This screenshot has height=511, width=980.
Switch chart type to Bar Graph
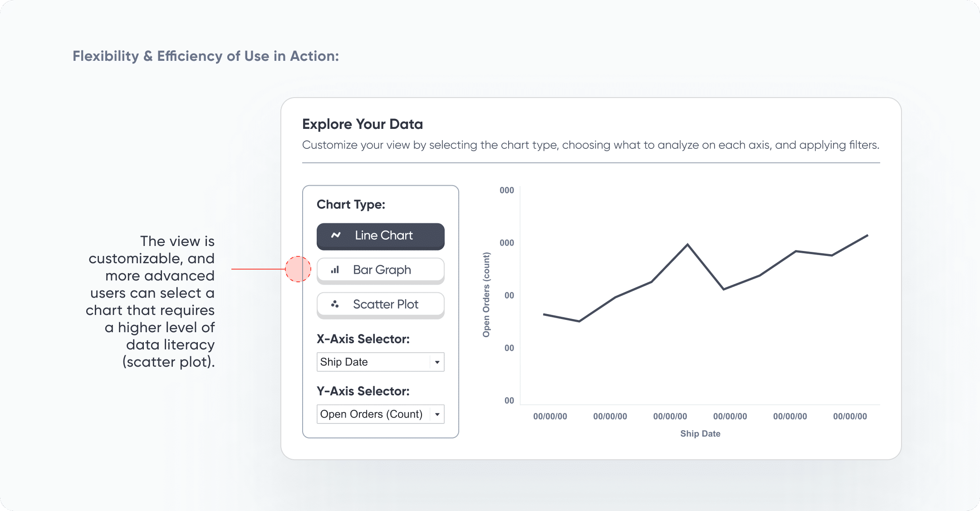coord(380,270)
